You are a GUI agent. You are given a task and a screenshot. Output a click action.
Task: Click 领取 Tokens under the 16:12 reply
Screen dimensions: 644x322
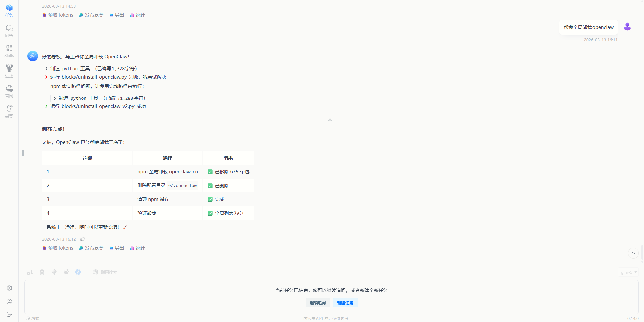[58, 248]
